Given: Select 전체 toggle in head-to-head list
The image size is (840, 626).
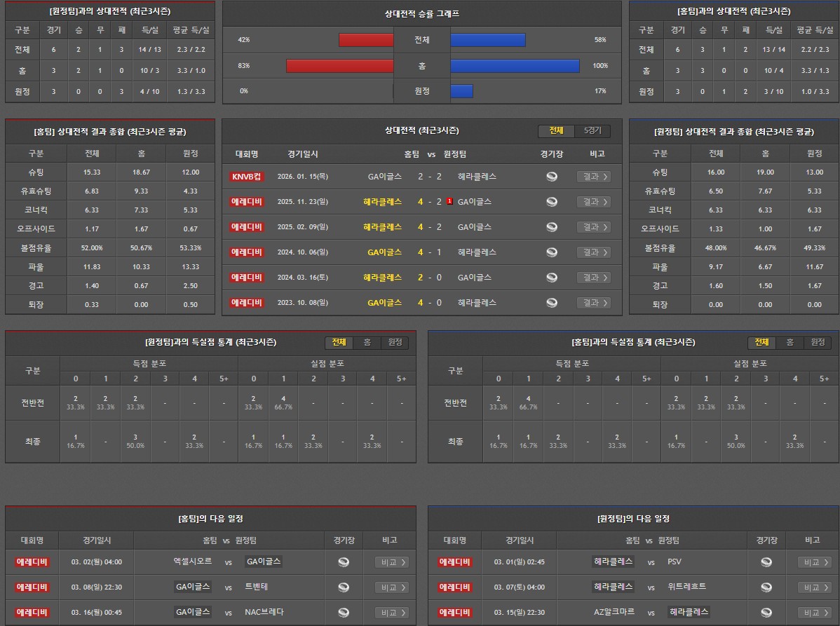Looking at the screenshot, I should pyautogui.click(x=556, y=131).
